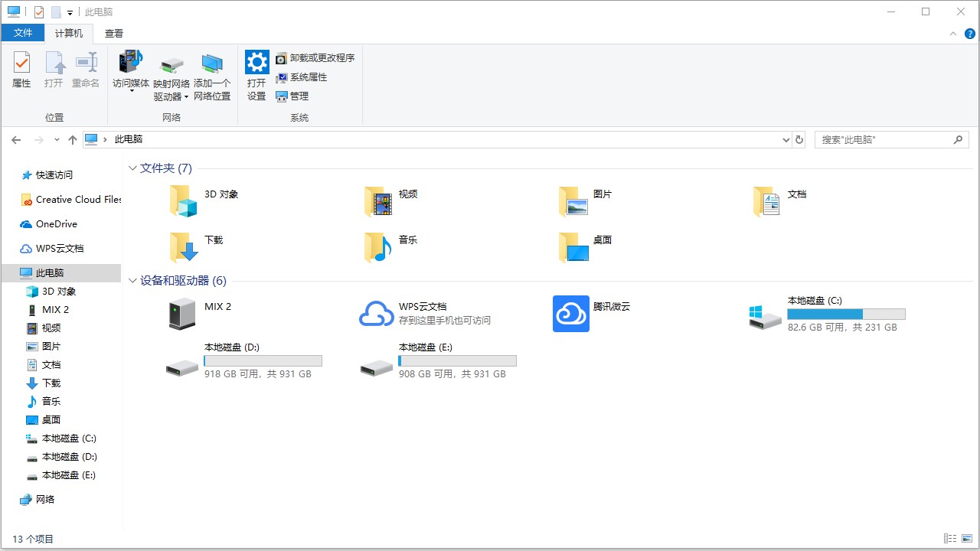This screenshot has width=980, height=551.
Task: Select the MIX 2 device in main pane
Action: pos(199,314)
